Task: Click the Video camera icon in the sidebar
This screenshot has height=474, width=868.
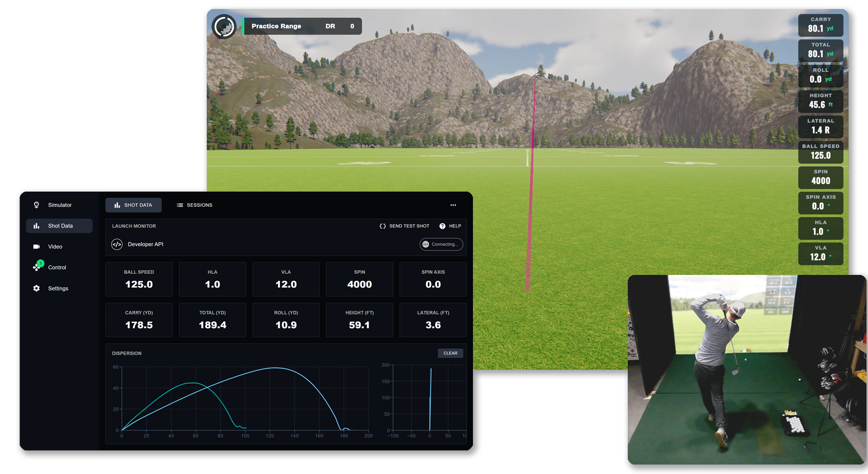Action: (36, 246)
